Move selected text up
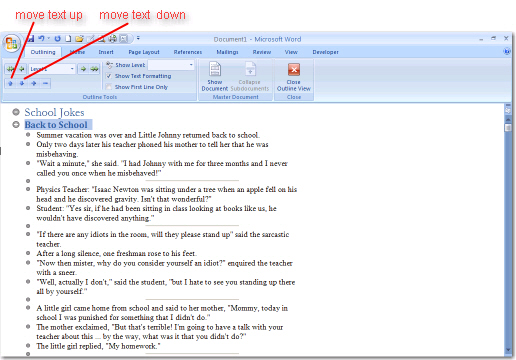The width and height of the screenshot is (516, 360). pyautogui.click(x=11, y=83)
